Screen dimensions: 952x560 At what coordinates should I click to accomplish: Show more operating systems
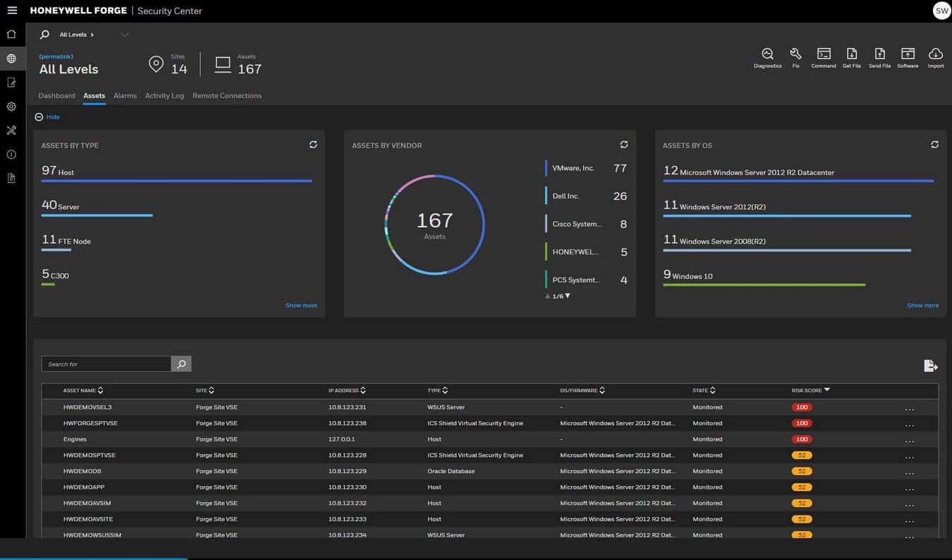[923, 305]
